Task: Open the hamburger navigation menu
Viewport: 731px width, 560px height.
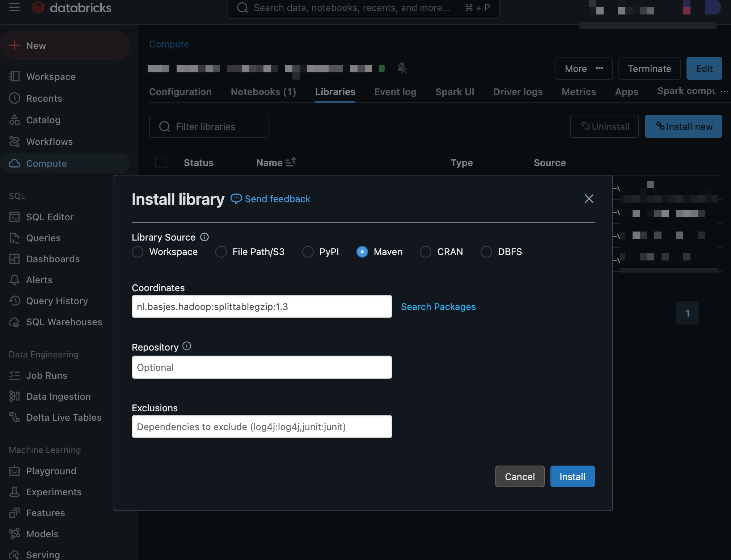Action: point(14,7)
